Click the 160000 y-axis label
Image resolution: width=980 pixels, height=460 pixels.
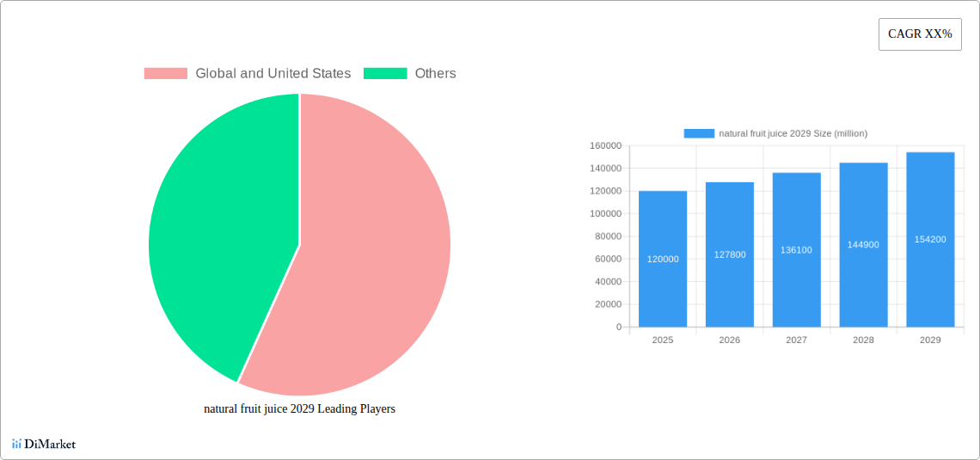click(605, 146)
